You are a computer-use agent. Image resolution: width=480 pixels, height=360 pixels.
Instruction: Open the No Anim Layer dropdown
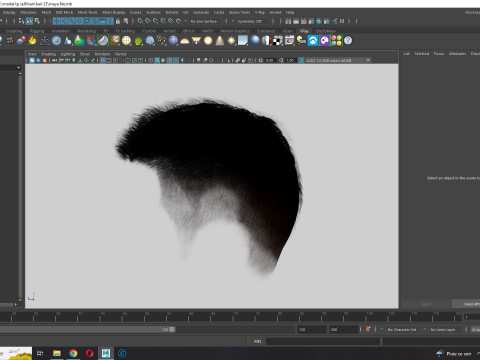(x=443, y=329)
